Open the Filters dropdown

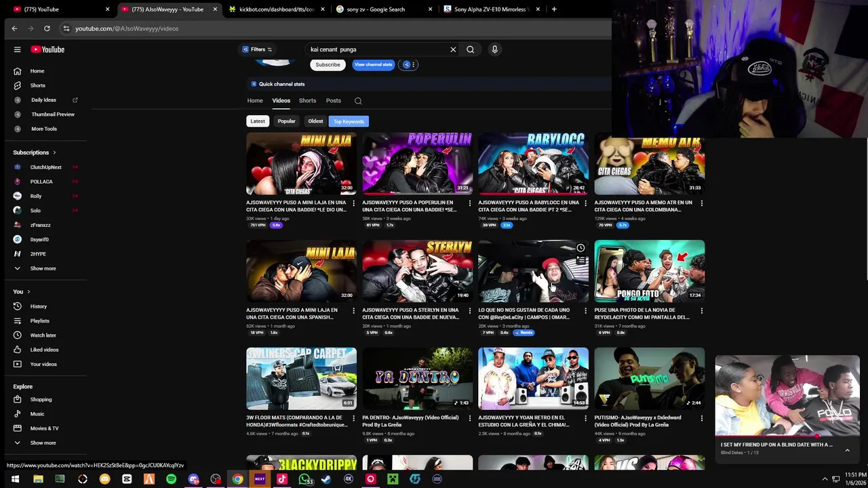pos(257,49)
